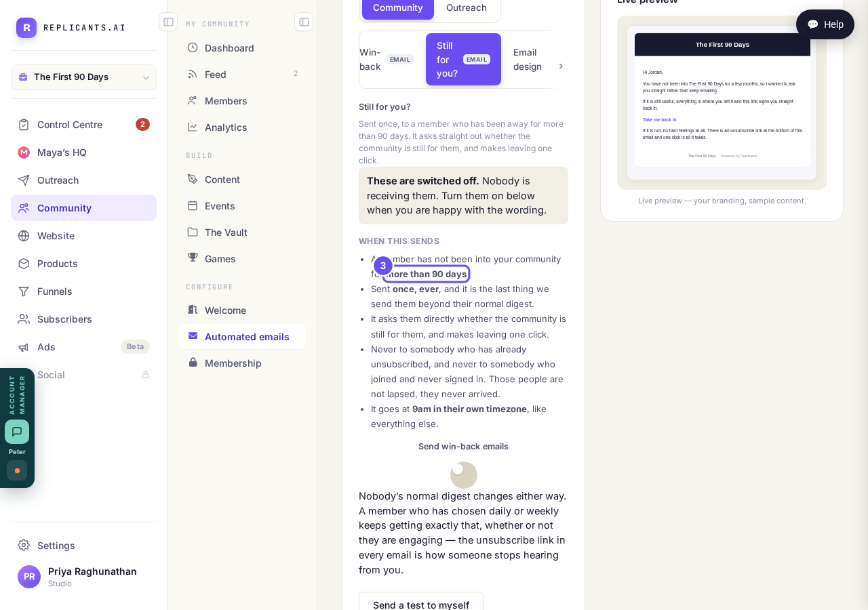Open the Analytics chart icon

193,127
